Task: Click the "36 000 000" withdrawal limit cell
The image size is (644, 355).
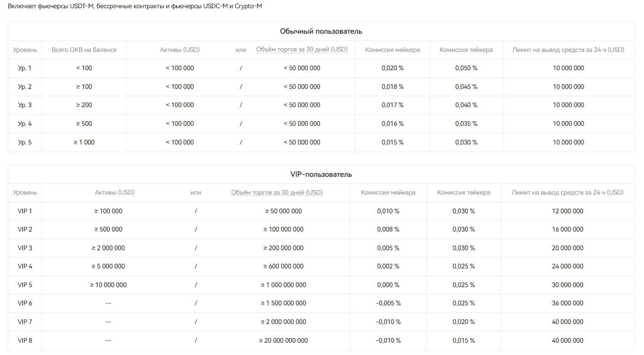Action: [x=568, y=303]
